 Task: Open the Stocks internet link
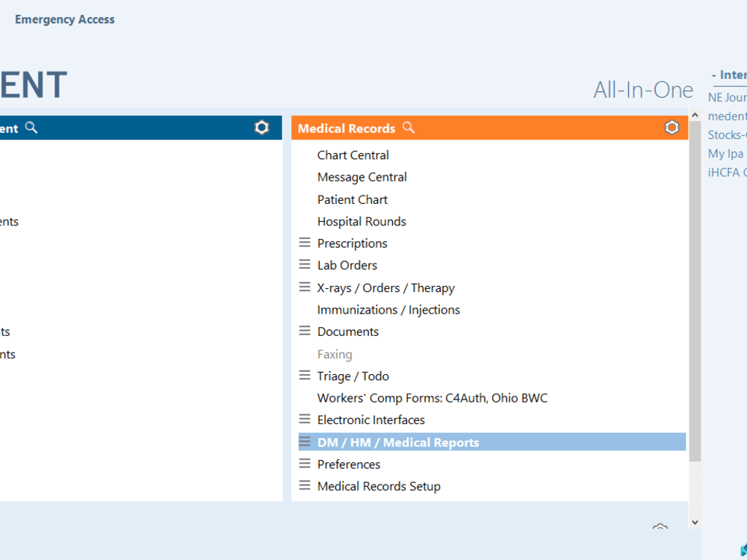click(727, 135)
